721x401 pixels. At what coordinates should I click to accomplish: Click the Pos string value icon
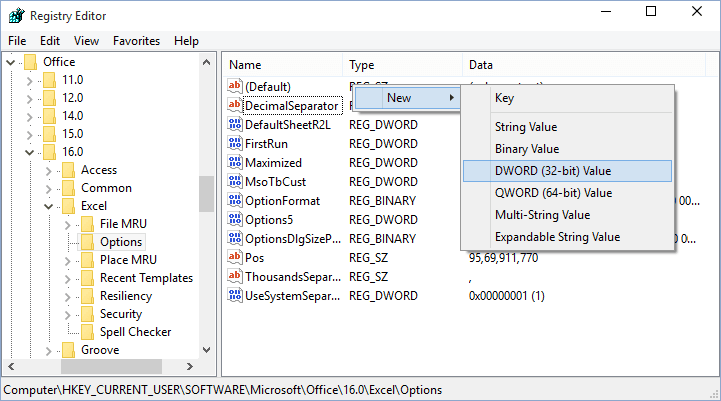point(235,257)
